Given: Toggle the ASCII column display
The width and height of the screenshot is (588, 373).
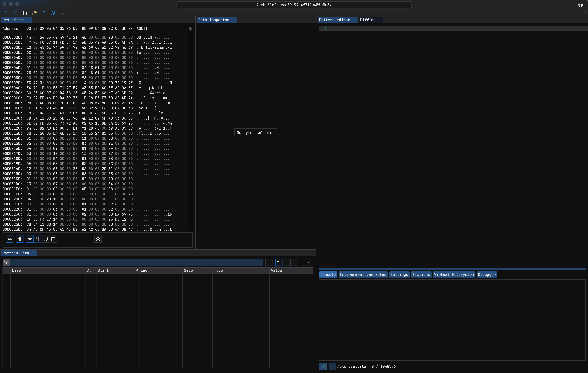Looking at the screenshot, I should [30, 239].
